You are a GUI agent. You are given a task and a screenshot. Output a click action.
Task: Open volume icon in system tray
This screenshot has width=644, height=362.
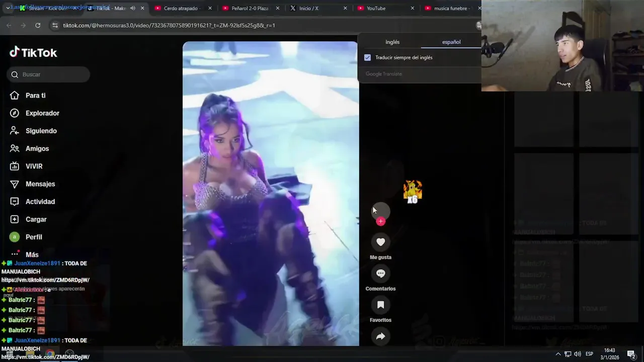coord(578,354)
